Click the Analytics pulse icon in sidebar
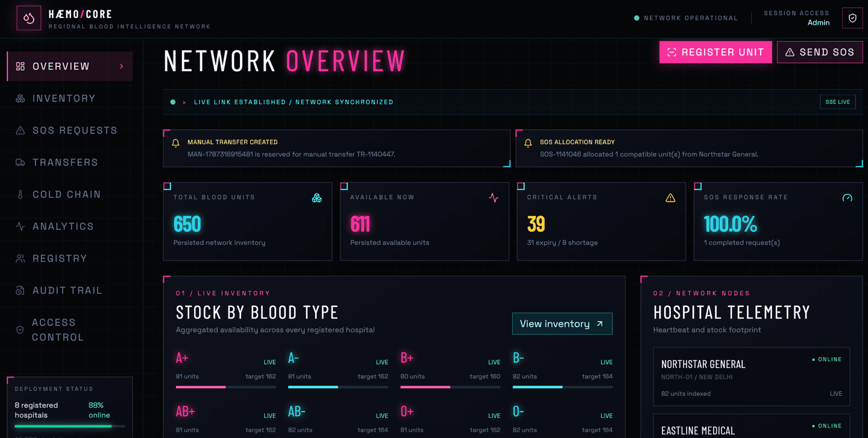Screen dimensions: 868x438 [20, 226]
